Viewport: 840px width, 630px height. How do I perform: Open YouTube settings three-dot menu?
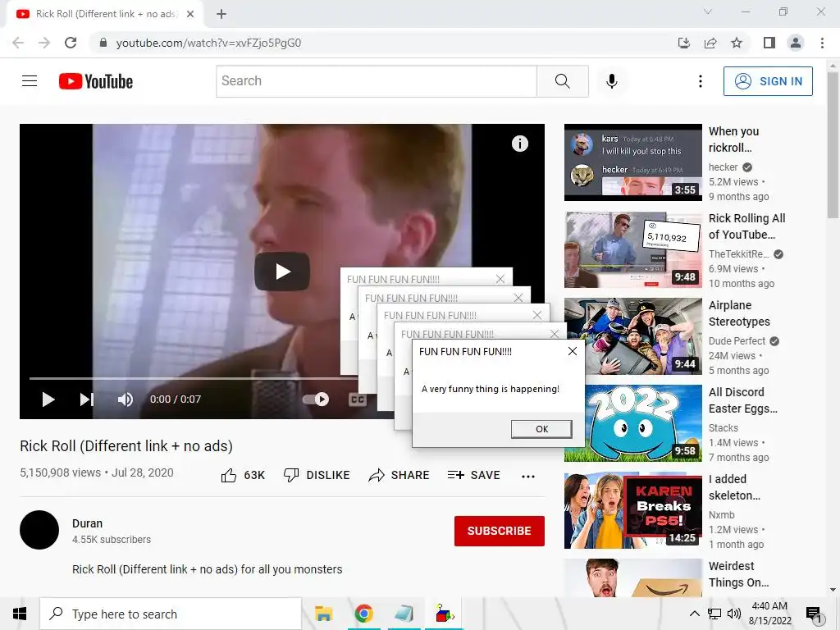click(701, 81)
